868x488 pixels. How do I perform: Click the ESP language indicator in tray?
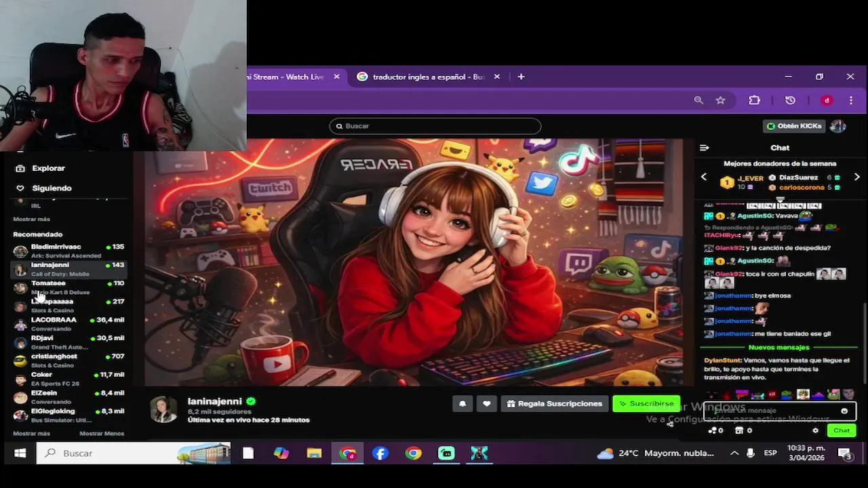(770, 453)
